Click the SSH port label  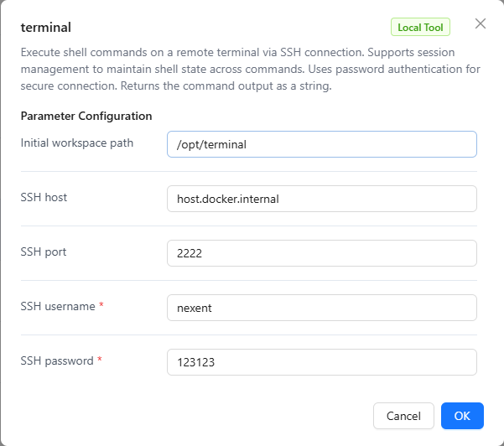(44, 252)
